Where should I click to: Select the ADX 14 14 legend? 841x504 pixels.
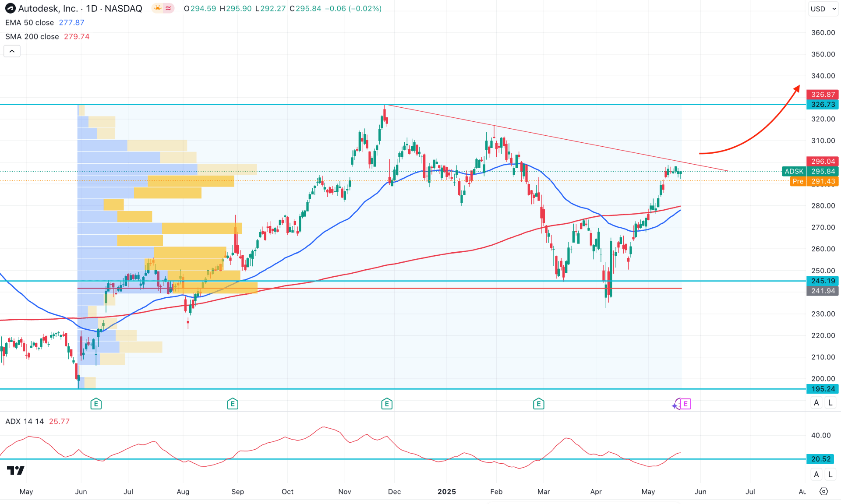coord(25,421)
